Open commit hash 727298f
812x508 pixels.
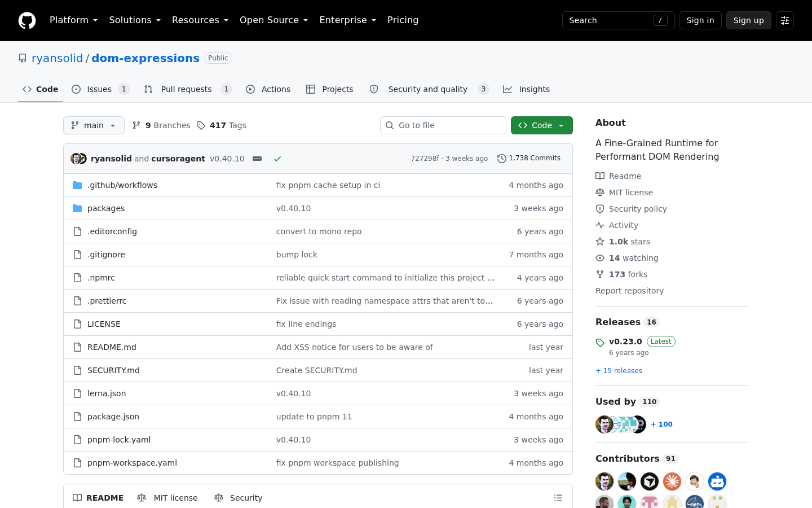pyautogui.click(x=425, y=159)
